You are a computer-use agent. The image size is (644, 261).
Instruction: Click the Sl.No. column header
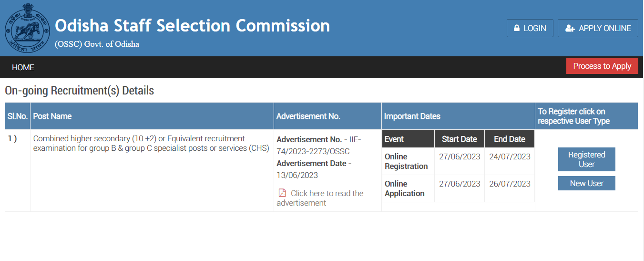pos(18,116)
